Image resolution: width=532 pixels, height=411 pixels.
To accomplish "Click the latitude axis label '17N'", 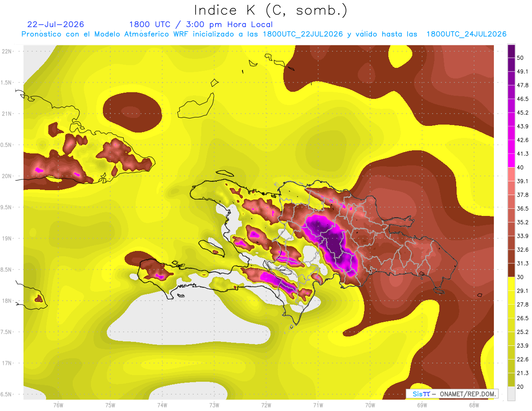I will [x=7, y=364].
